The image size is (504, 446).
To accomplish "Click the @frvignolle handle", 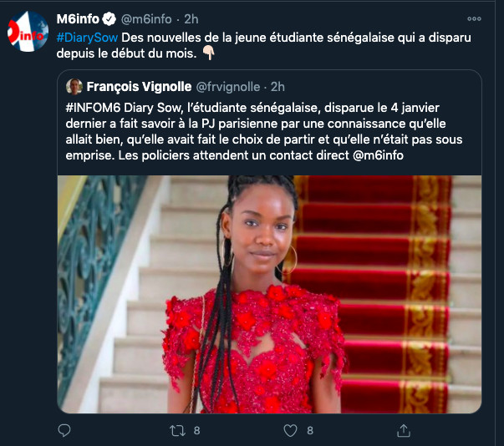I will coord(228,86).
